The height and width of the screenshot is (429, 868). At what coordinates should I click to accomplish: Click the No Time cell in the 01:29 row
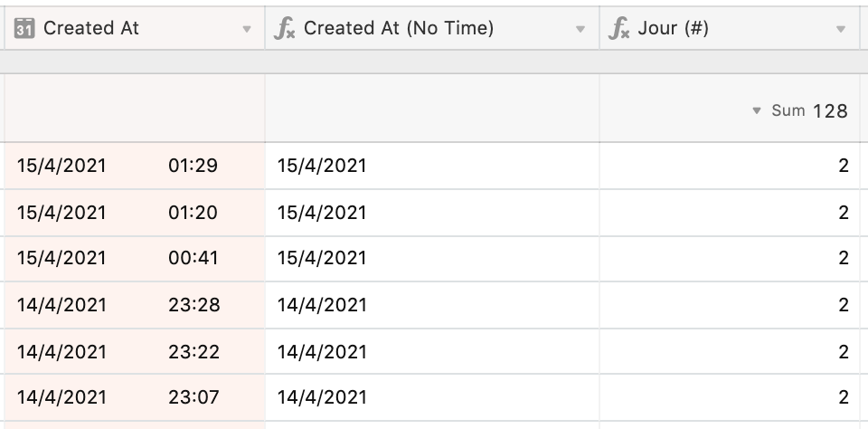coord(432,166)
